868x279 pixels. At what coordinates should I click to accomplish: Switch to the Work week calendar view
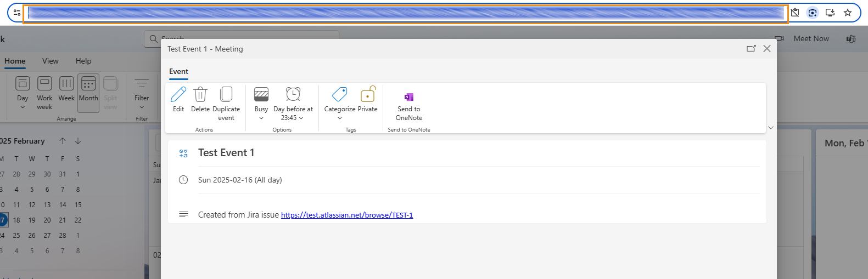[x=44, y=92]
